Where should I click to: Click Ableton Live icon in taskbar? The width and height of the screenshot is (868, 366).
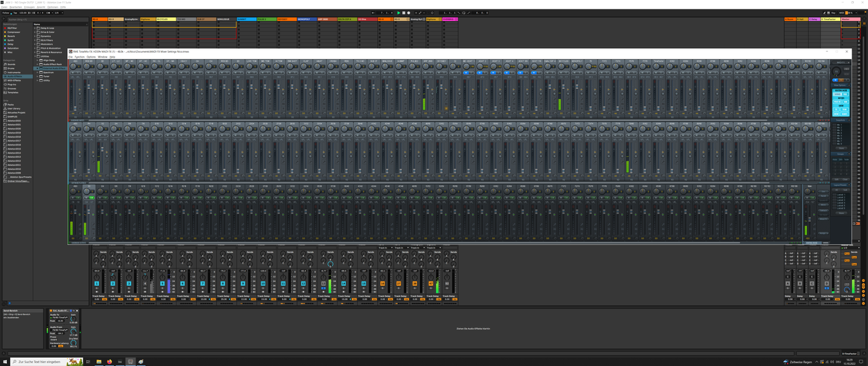(x=120, y=362)
